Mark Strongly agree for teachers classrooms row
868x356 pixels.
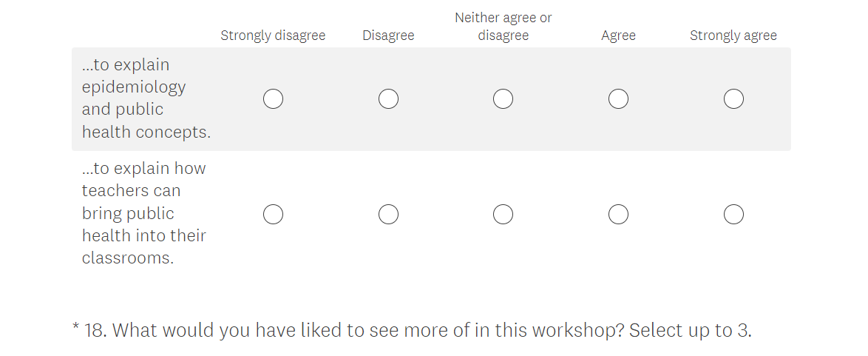tap(733, 215)
